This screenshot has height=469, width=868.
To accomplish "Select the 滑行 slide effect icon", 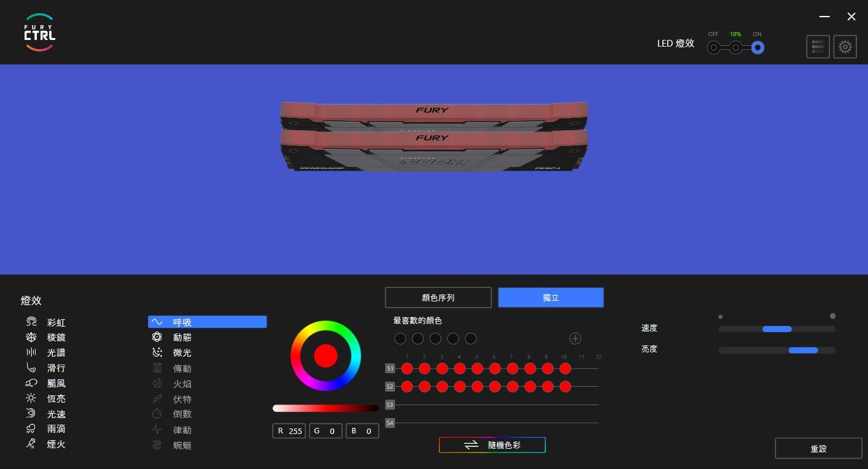I will [31, 368].
